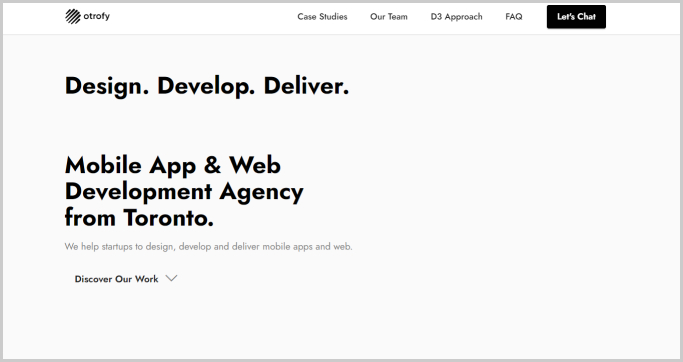683x362 pixels.
Task: Click the Mobile App & Web heading line
Action: [x=173, y=166]
